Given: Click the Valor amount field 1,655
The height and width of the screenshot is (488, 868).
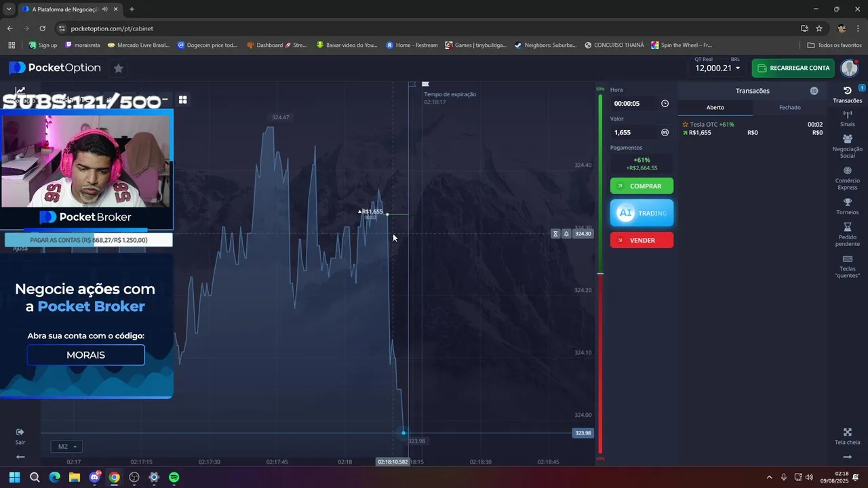Looking at the screenshot, I should pos(641,133).
